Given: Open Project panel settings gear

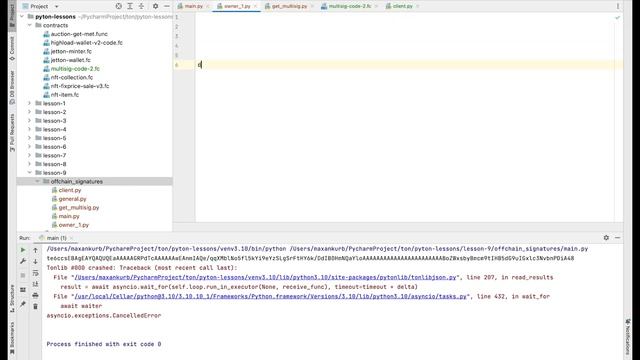Looking at the screenshot, I should coord(156,6).
